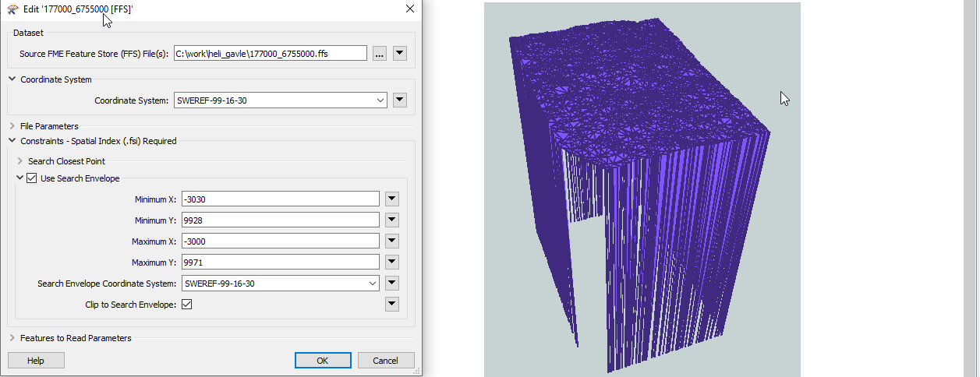Click the 'Search Envelope Coordinate System:' label

108,284
